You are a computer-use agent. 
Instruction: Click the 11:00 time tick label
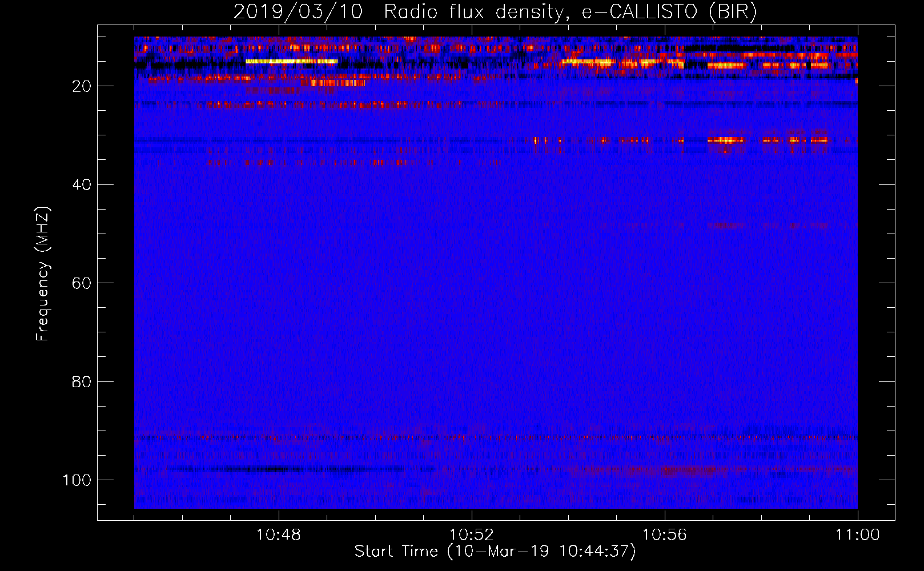[858, 535]
